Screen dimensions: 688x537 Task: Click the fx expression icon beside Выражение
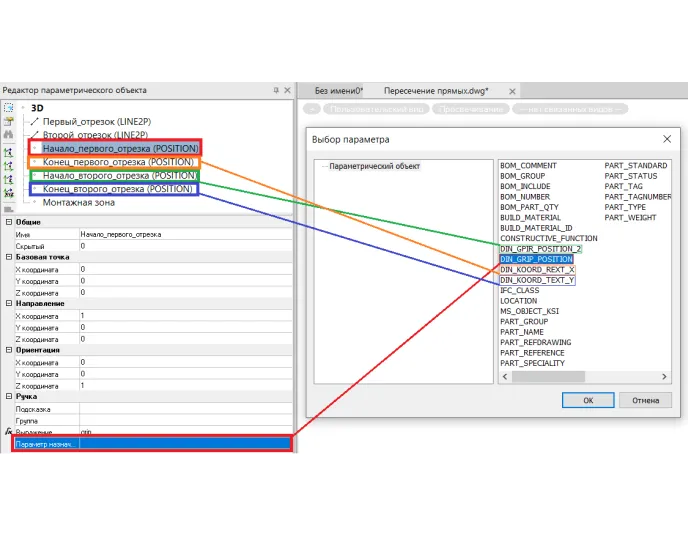click(x=8, y=432)
